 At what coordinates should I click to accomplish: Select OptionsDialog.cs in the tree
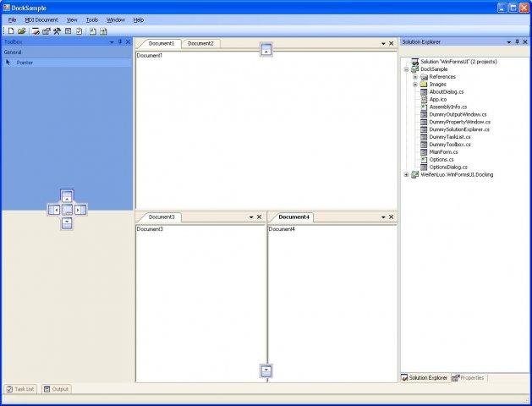coord(448,167)
